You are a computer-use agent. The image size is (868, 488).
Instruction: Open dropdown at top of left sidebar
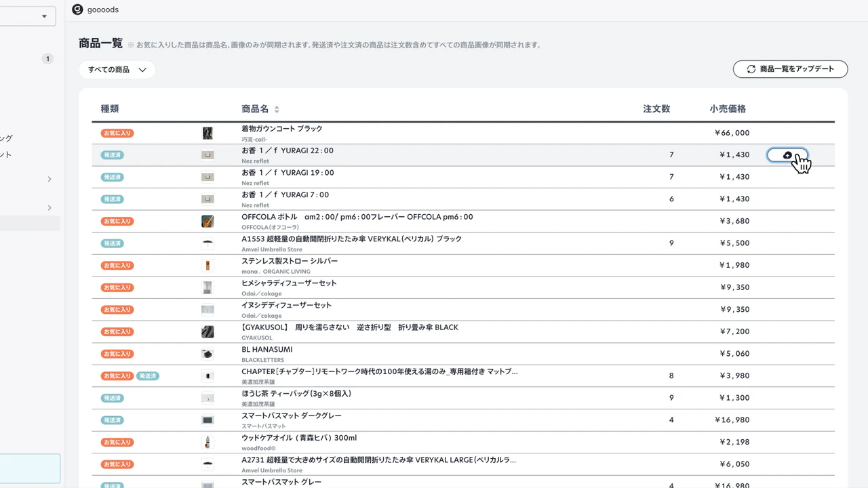tap(27, 16)
